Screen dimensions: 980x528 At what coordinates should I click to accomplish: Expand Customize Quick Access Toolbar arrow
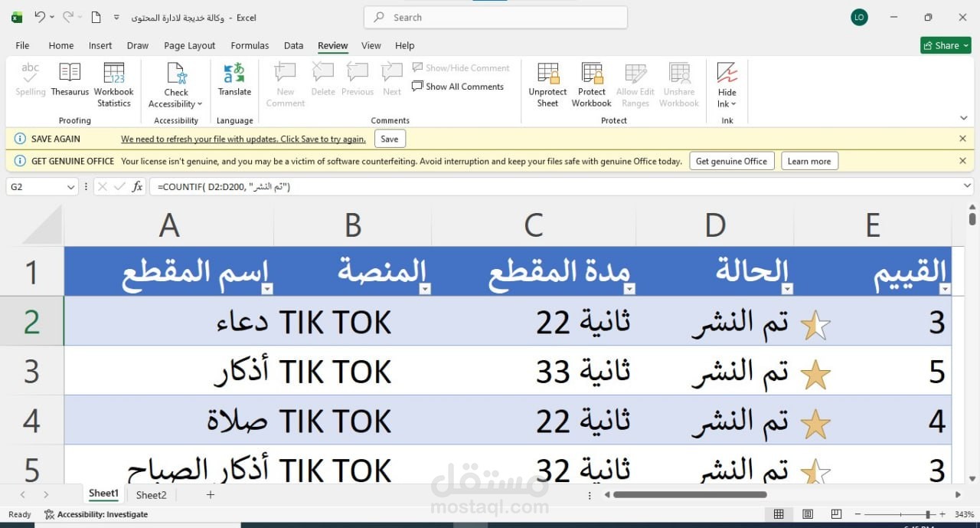(x=116, y=17)
